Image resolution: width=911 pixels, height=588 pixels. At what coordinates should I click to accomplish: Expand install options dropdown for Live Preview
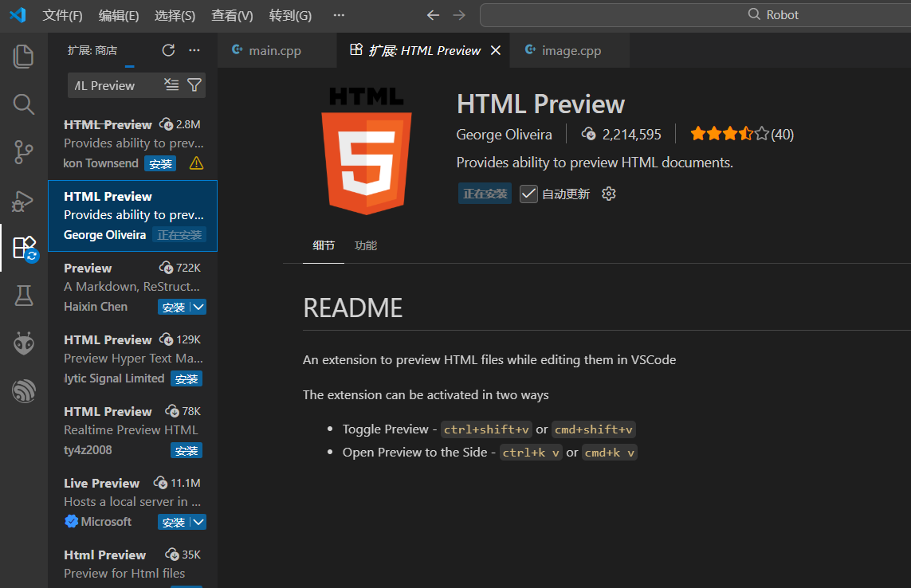coord(198,522)
